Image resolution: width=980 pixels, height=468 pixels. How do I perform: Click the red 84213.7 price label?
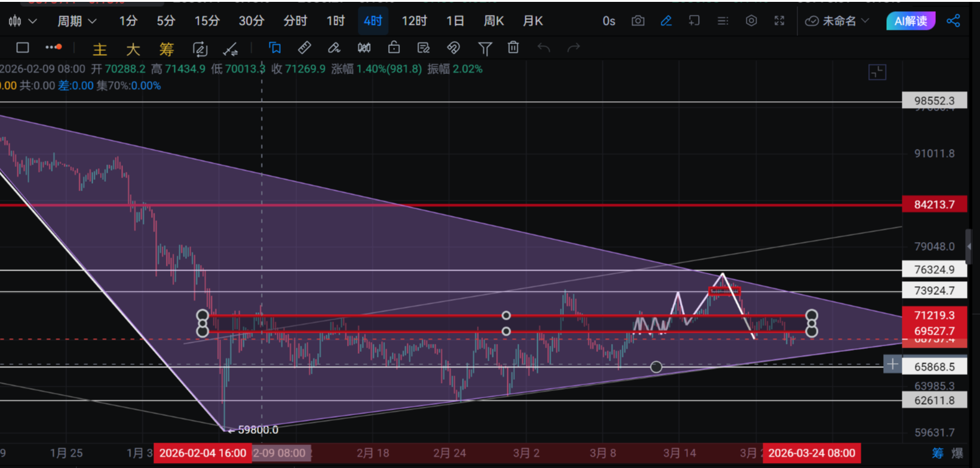tap(934, 204)
